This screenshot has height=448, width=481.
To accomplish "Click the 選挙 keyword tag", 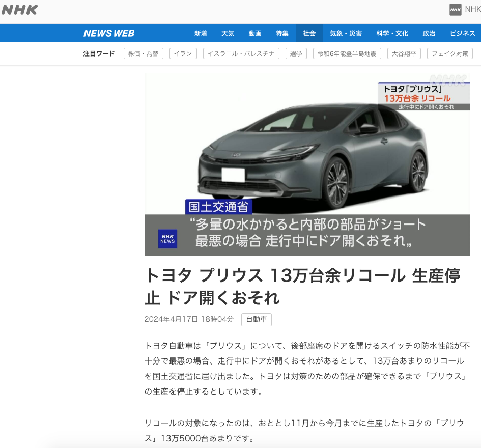I will (296, 53).
